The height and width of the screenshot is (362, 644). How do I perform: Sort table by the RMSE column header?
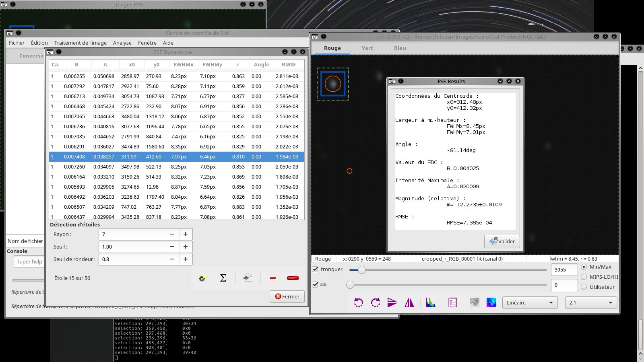289,64
